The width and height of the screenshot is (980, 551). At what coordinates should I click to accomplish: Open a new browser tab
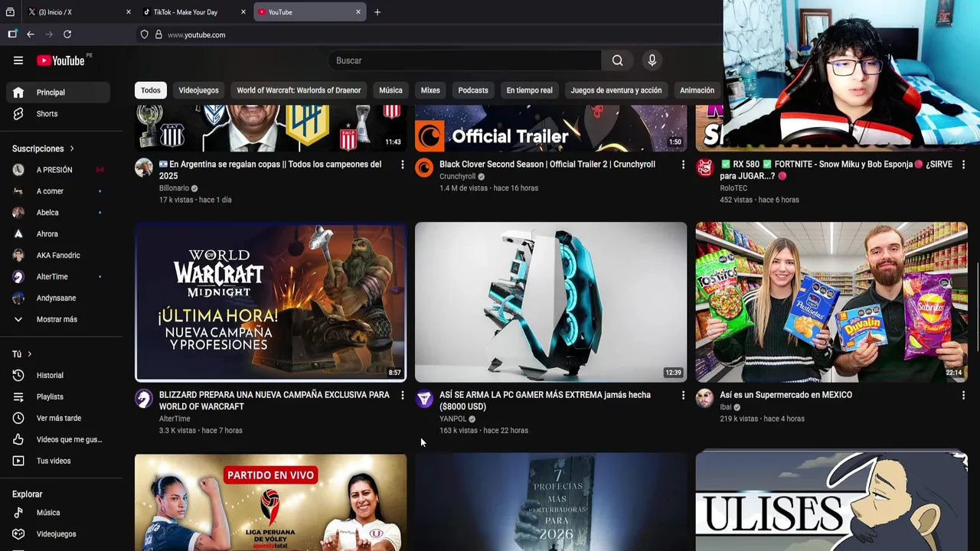pos(377,12)
